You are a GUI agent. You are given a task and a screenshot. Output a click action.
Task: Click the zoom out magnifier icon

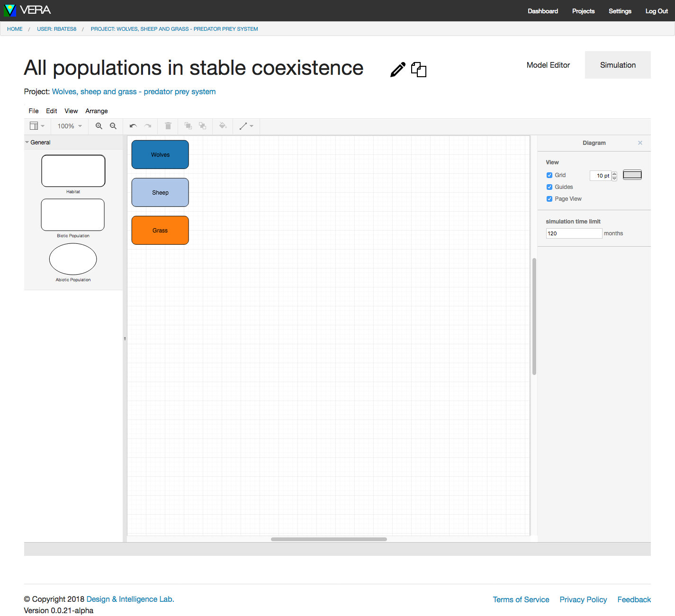coord(113,126)
